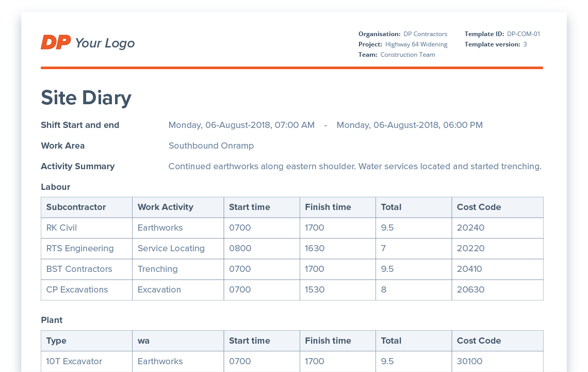Click total 7 in RTS Engineering row
Image resolution: width=588 pixels, height=372 pixels.
point(414,249)
